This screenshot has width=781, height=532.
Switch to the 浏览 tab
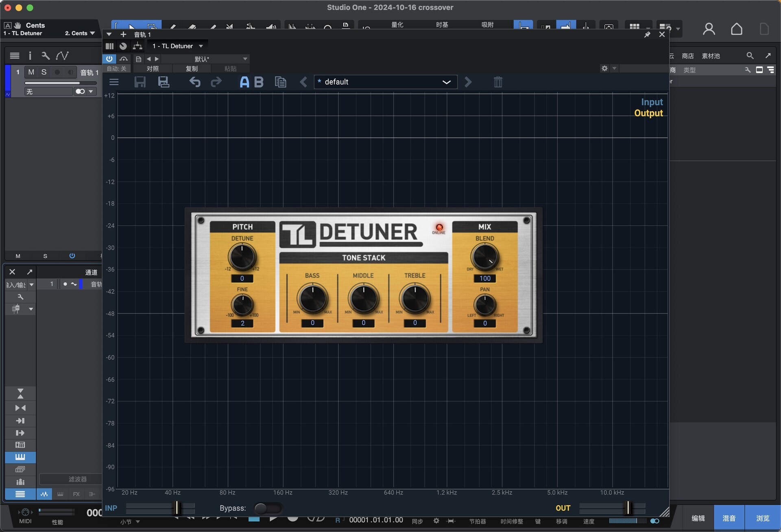pyautogui.click(x=763, y=518)
